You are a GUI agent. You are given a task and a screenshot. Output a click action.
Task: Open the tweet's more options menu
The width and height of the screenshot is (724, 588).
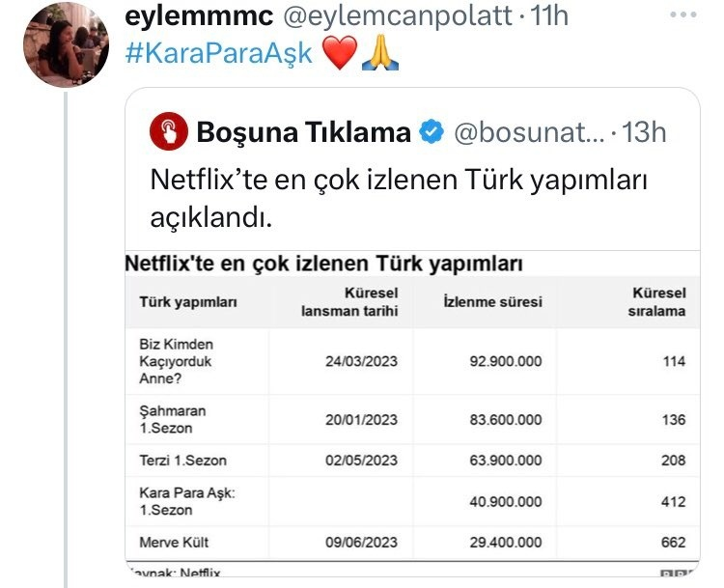682,14
